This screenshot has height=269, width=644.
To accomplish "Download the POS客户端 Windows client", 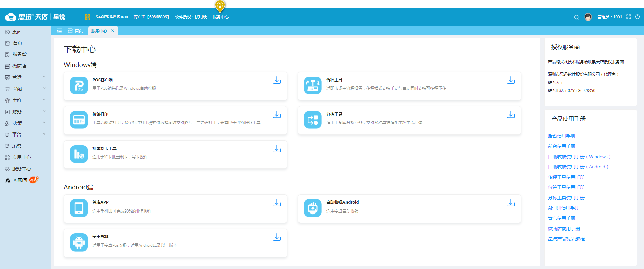I will coord(276,80).
